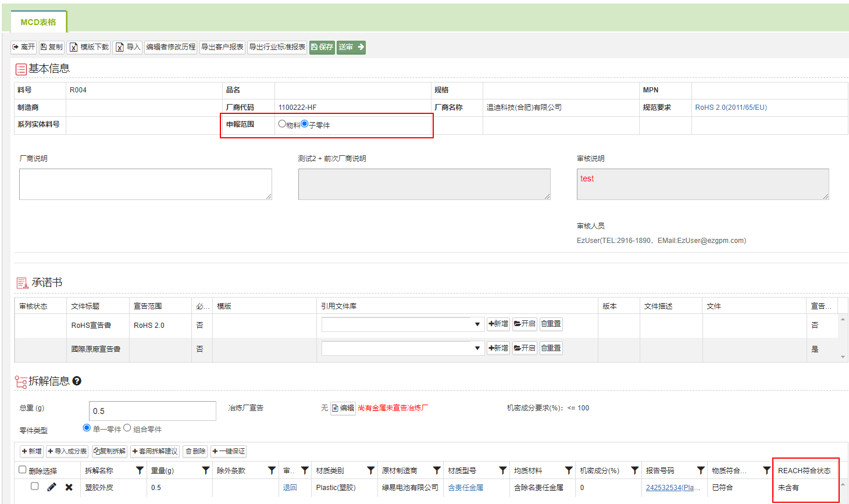Click the 厂商说明 text area
The height and width of the screenshot is (504, 849).
(145, 184)
